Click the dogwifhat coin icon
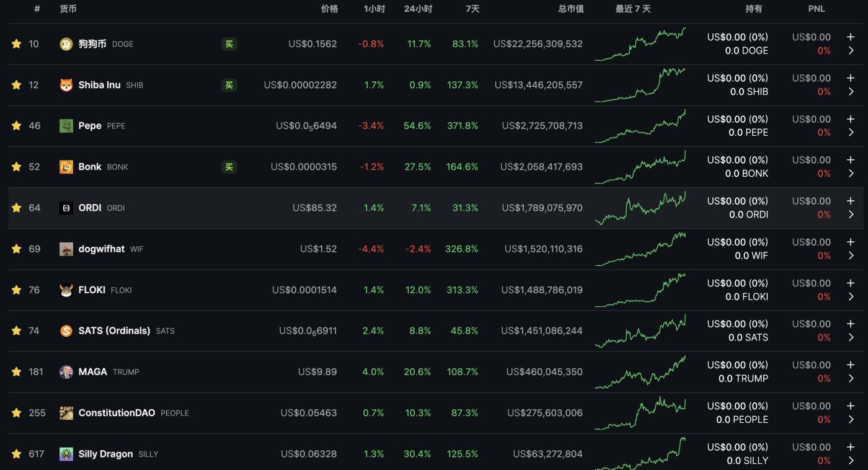 coord(66,249)
